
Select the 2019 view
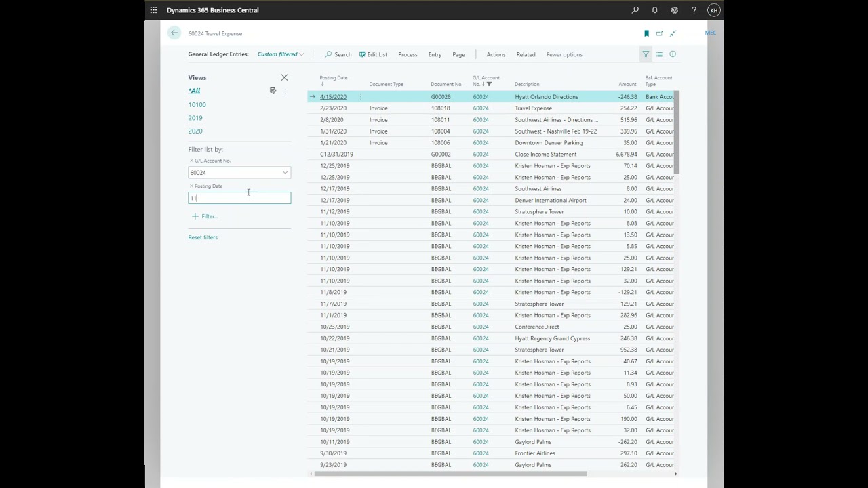coord(195,118)
